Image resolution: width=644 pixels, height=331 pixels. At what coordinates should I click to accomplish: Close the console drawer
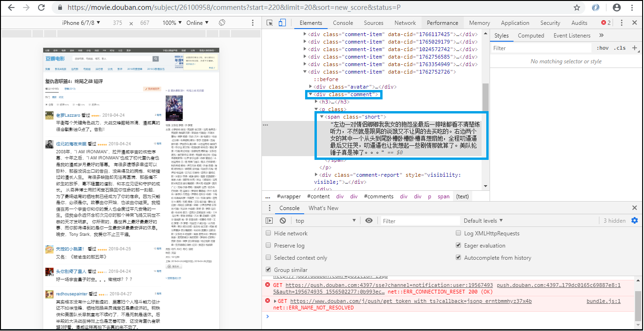click(635, 208)
